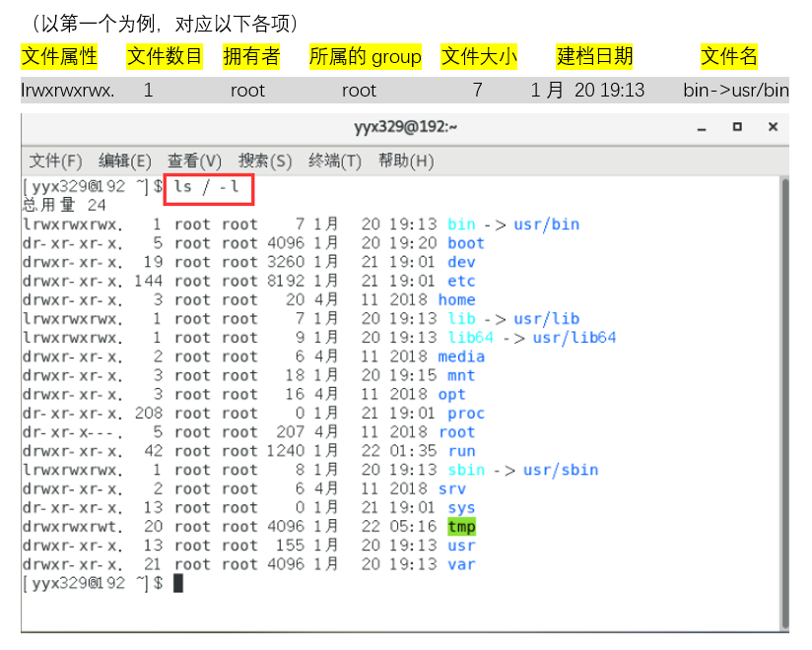Click the highlighted '文件大小' heading
This screenshot has width=812, height=650.
click(479, 56)
